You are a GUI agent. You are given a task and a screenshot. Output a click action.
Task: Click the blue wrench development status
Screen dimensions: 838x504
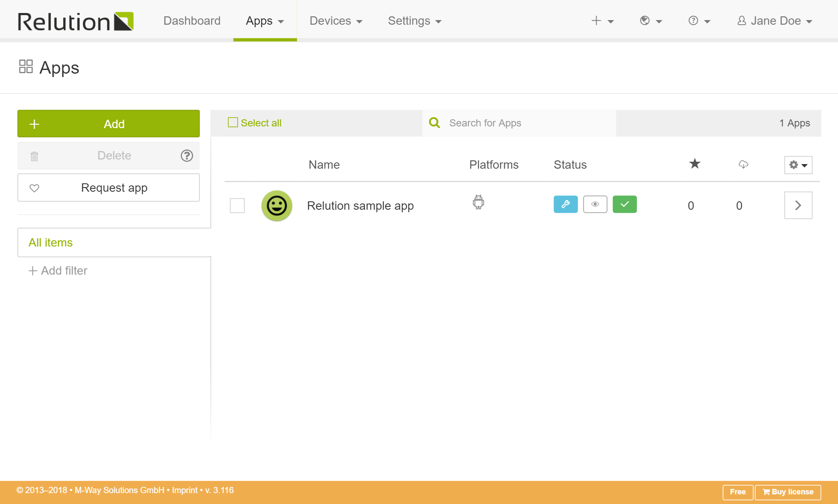coord(566,204)
